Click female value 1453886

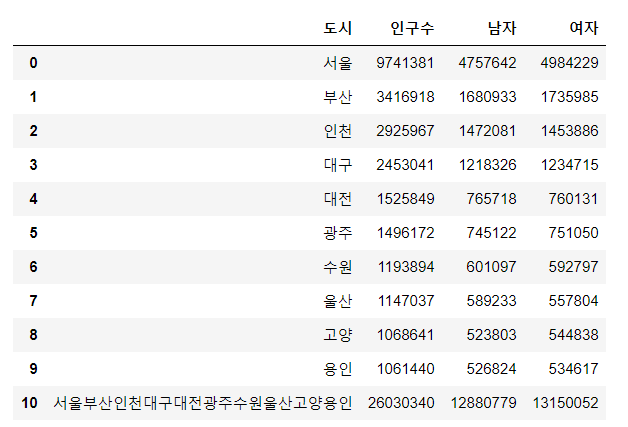coord(570,131)
